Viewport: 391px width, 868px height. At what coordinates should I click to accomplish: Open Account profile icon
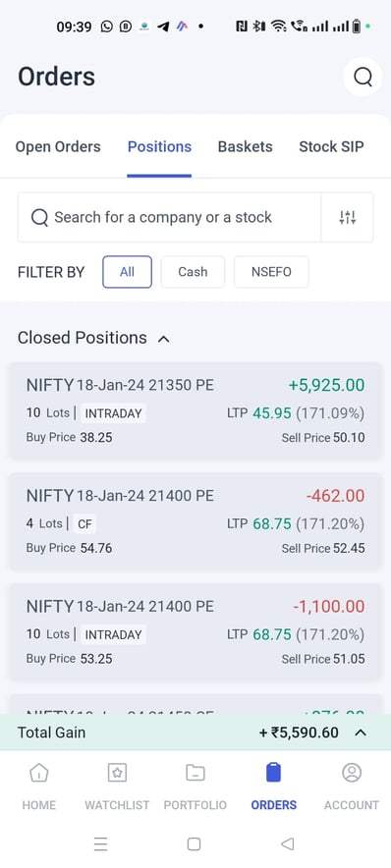[x=352, y=772]
